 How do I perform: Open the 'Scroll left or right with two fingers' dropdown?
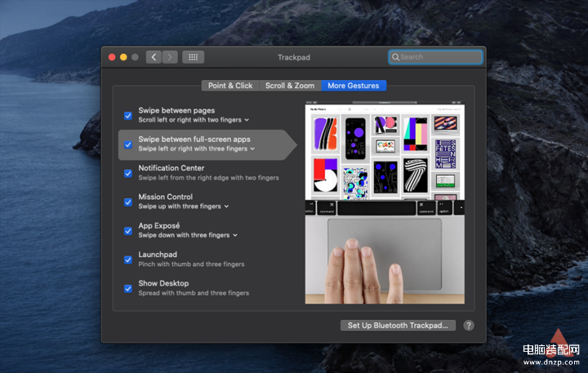[194, 120]
